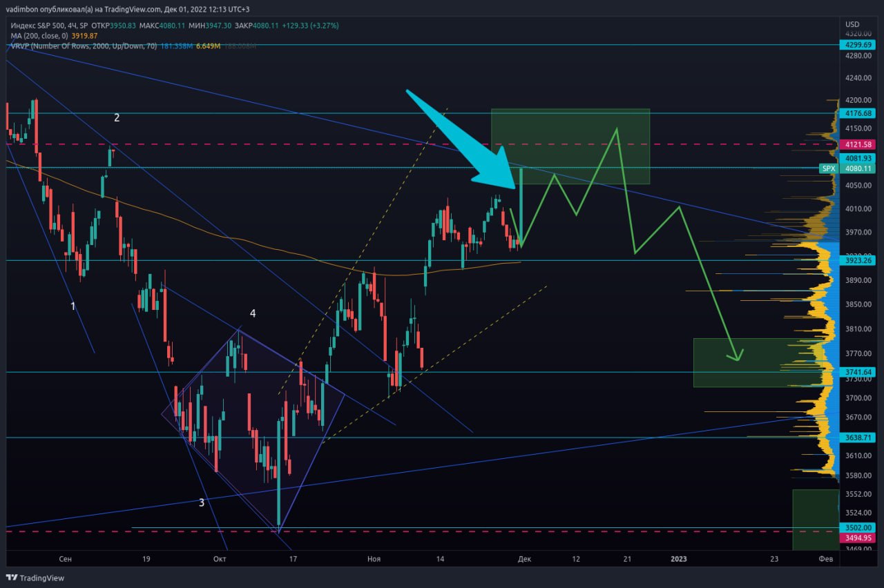Click the 3502.00 price label
This screenshot has width=884, height=588.
[x=857, y=527]
